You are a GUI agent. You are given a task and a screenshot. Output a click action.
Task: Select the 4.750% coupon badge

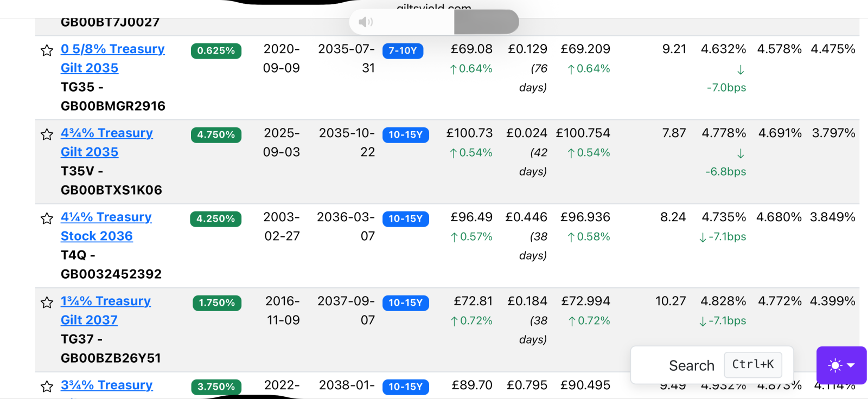216,135
